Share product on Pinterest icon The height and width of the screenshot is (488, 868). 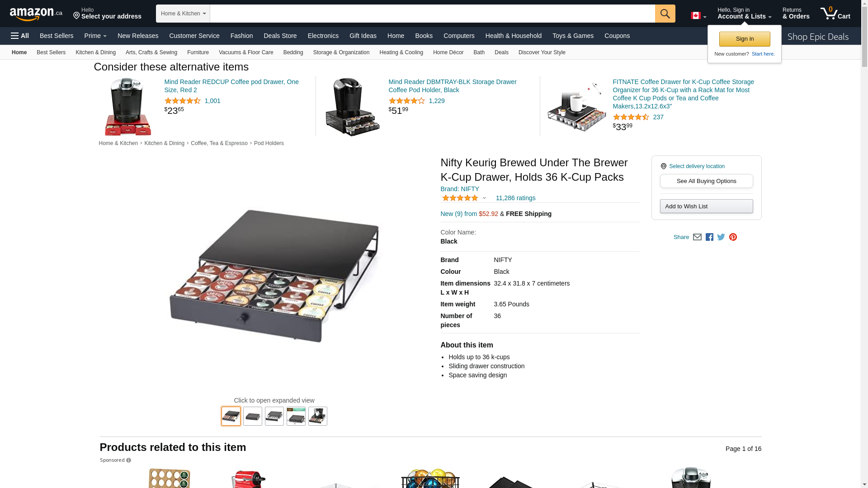coord(733,237)
